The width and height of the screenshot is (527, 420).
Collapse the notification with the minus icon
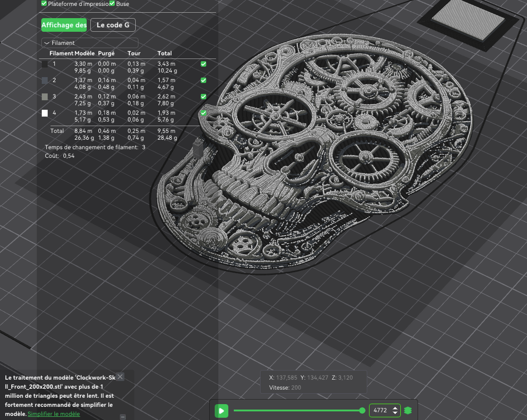123,417
